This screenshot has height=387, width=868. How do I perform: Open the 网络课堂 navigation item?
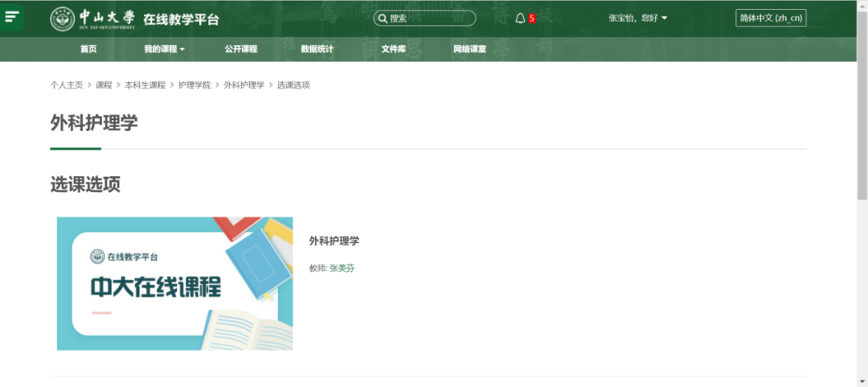click(x=470, y=49)
